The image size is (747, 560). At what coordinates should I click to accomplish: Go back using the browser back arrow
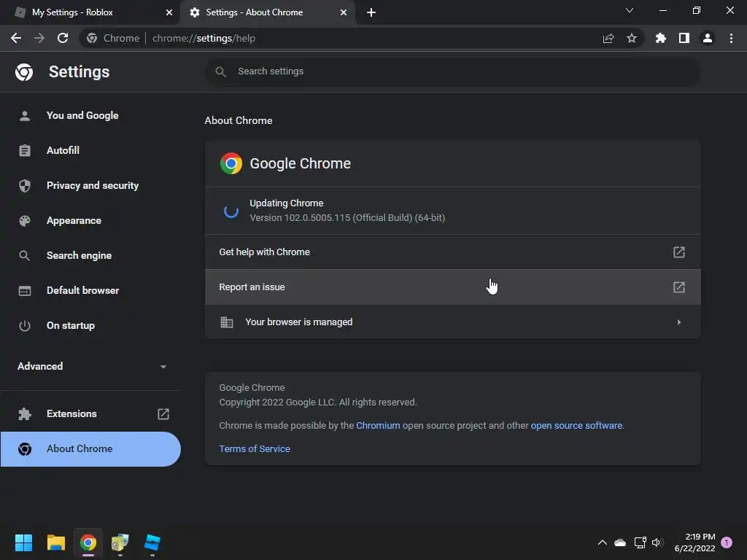pos(16,38)
